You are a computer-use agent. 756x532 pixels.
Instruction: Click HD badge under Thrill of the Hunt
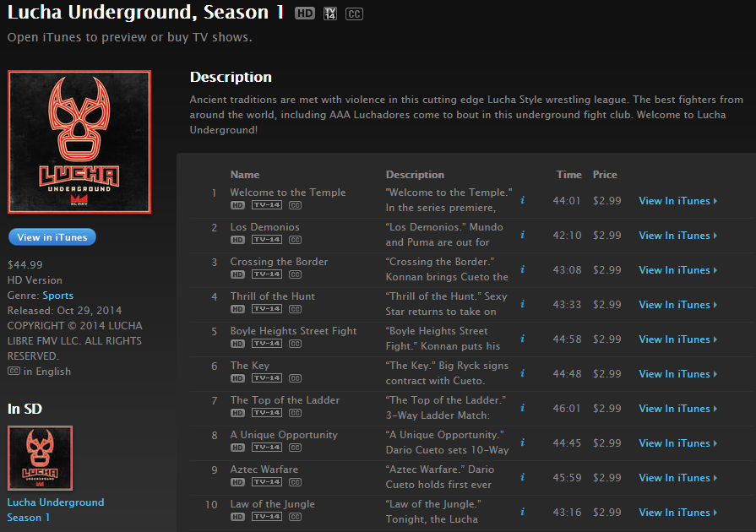coord(237,309)
